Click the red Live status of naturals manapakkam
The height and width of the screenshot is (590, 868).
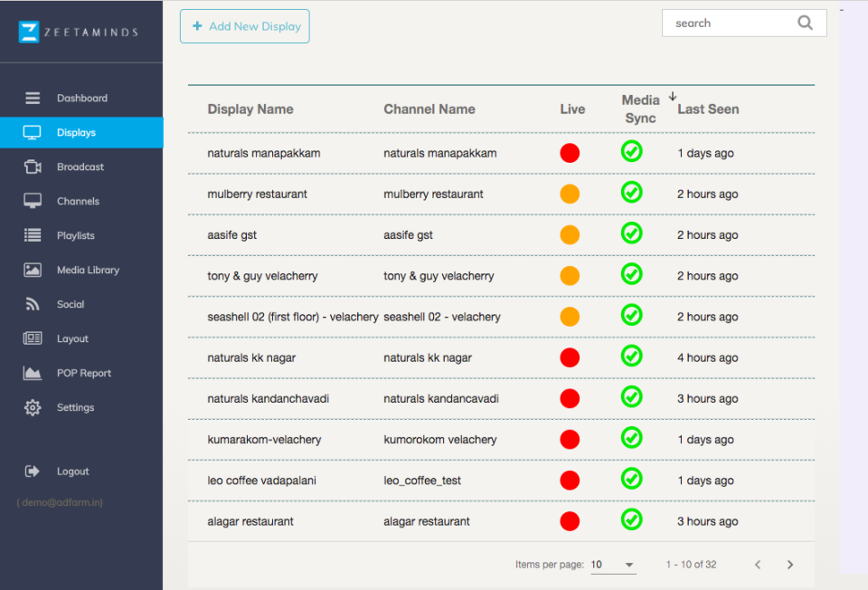[570, 153]
